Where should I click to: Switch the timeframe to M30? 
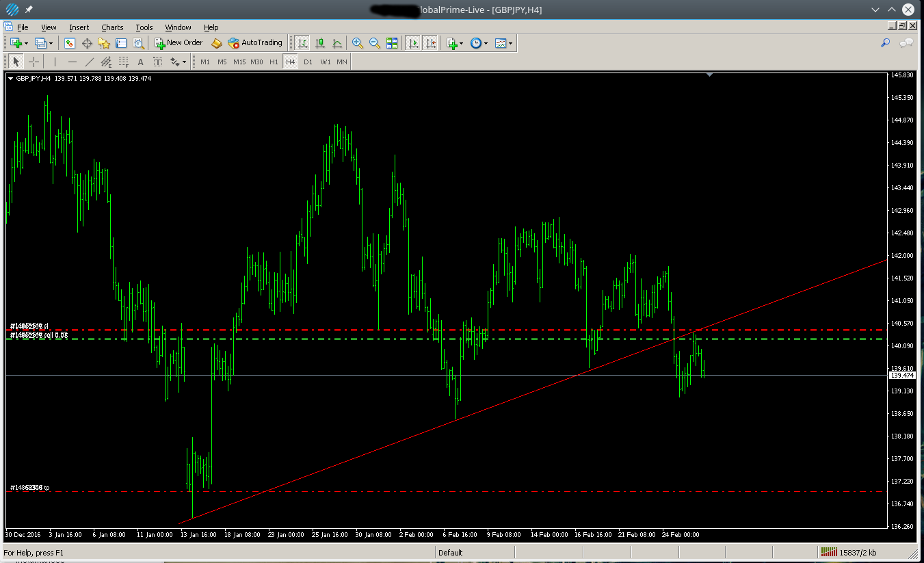coord(256,62)
